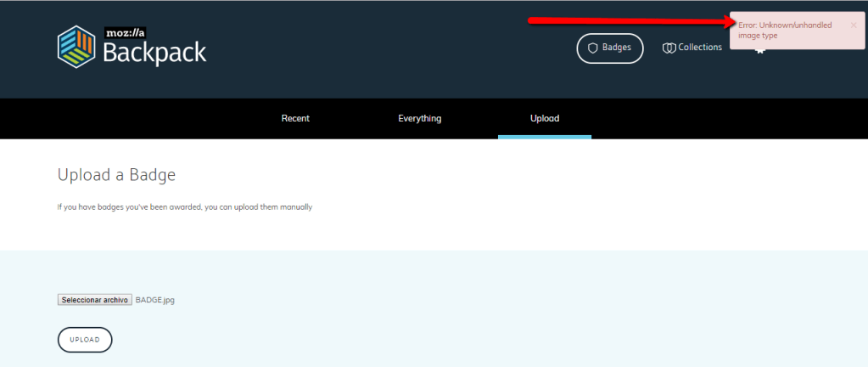Click the selected BADGE.jpg file name
Image resolution: width=868 pixels, height=367 pixels.
pyautogui.click(x=155, y=300)
